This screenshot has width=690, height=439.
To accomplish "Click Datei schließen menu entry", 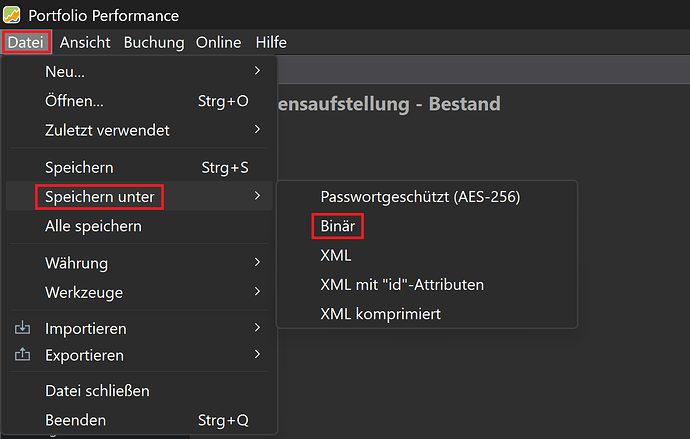I will point(97,391).
